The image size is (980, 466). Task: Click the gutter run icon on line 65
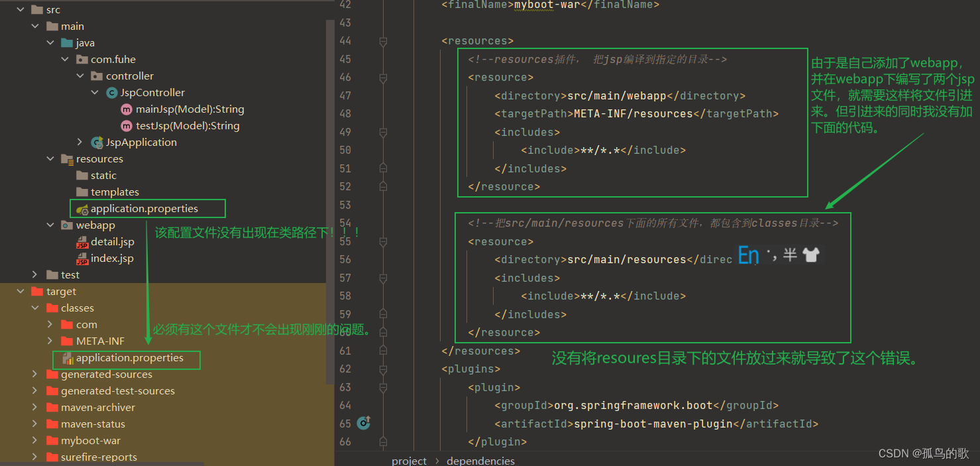click(364, 422)
